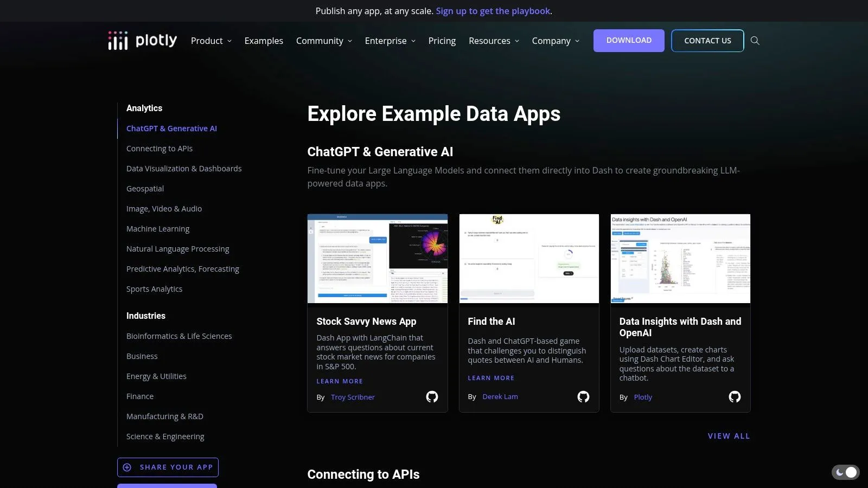This screenshot has height=488, width=868.
Task: Click VIEW ALL for ChatGPT section
Action: click(x=729, y=436)
